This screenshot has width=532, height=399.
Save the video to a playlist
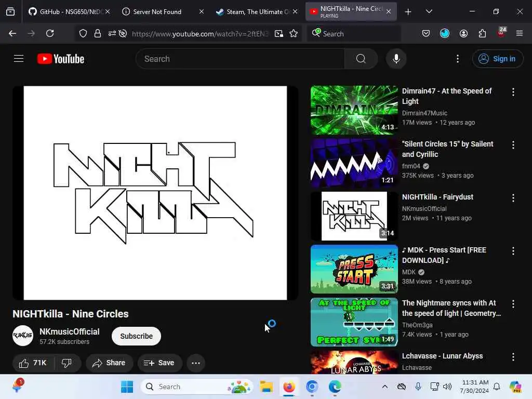point(159,363)
